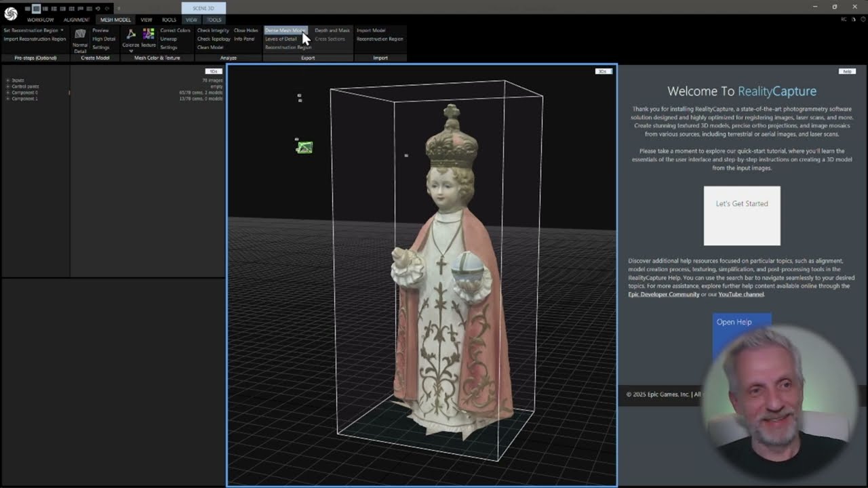
Task: Click the Open Help button
Action: tap(741, 335)
